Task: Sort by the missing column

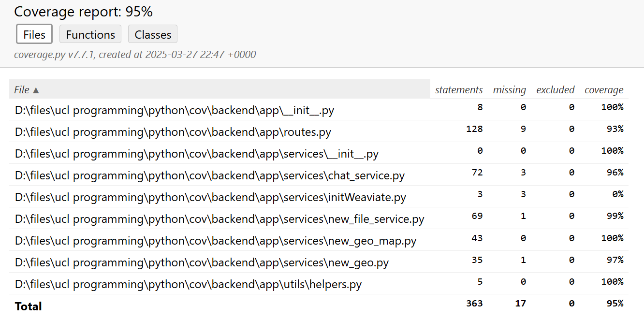Action: (509, 89)
